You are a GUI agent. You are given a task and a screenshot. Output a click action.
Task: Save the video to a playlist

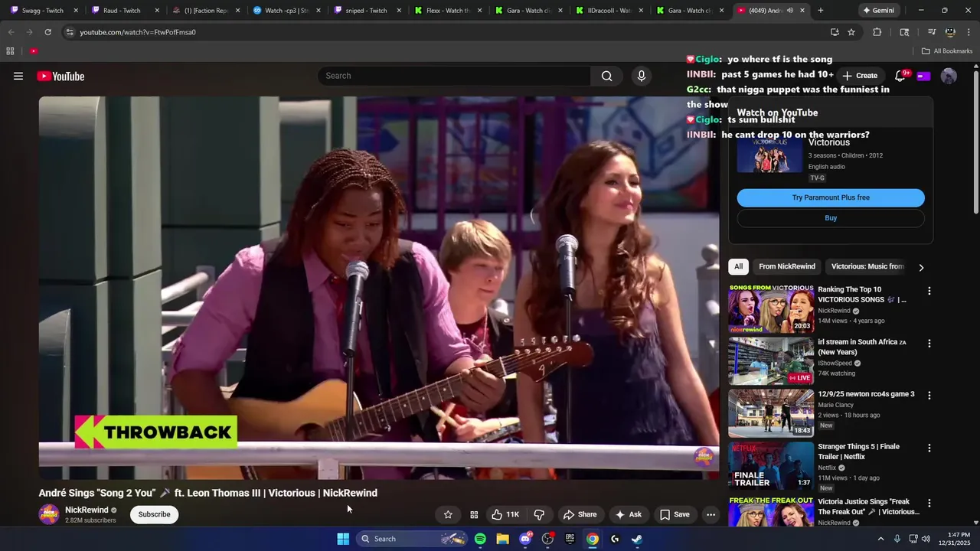click(675, 514)
